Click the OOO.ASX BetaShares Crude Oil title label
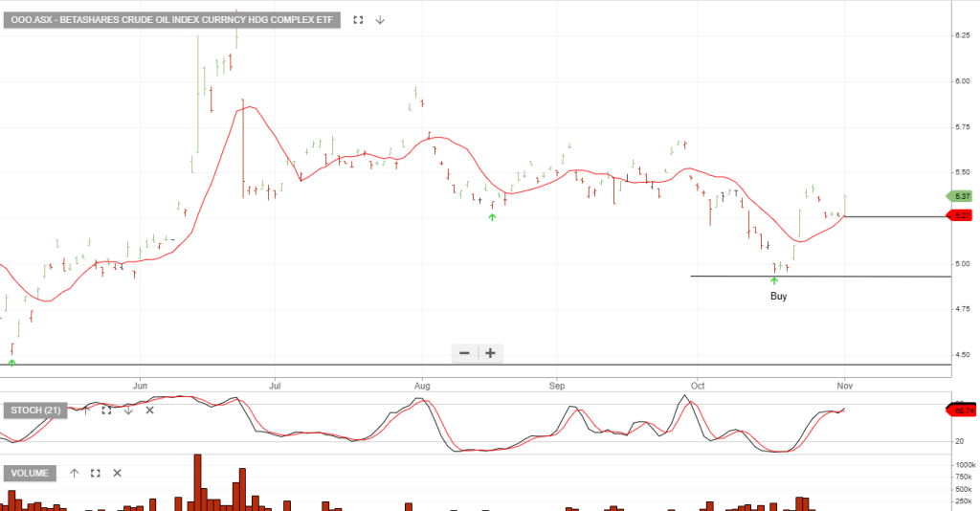The height and width of the screenshot is (511, 980). pyautogui.click(x=172, y=19)
